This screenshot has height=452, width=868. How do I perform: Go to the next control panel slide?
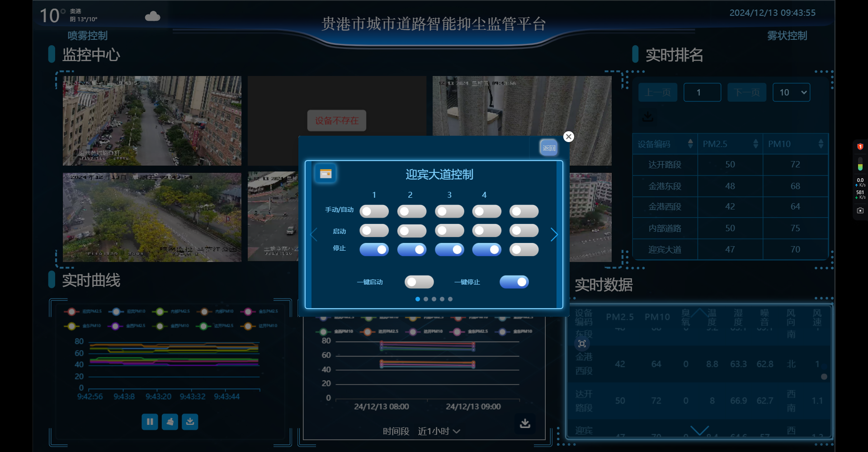tap(554, 234)
